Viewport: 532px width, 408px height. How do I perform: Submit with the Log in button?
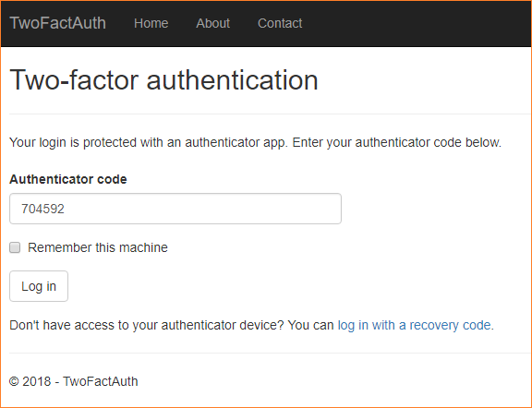click(39, 286)
